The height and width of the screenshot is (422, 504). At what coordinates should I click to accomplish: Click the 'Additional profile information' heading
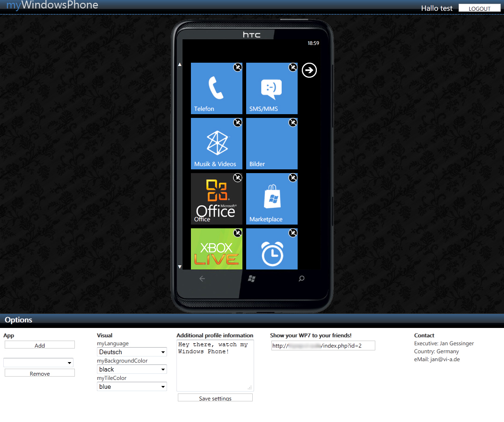[x=215, y=335]
